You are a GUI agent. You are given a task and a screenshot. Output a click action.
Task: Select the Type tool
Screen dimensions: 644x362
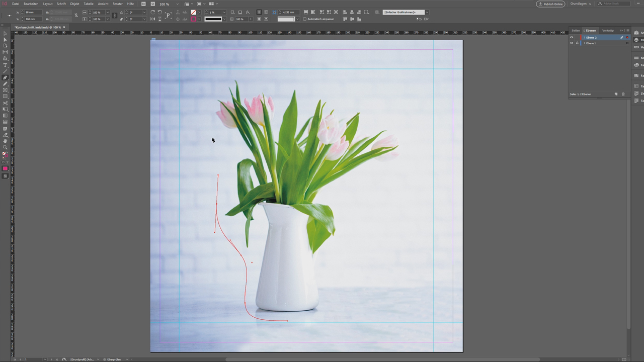click(6, 65)
